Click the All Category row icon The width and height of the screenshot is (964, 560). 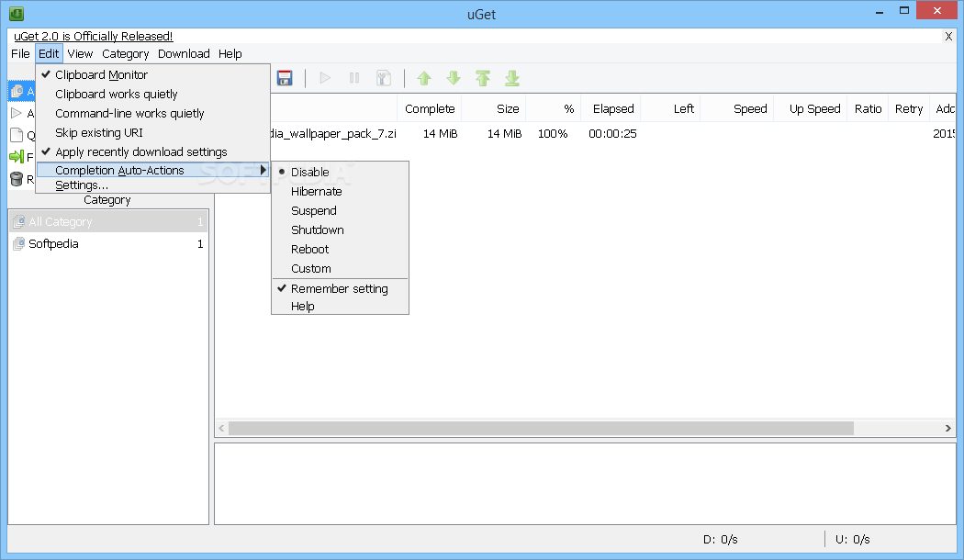pyautogui.click(x=18, y=222)
